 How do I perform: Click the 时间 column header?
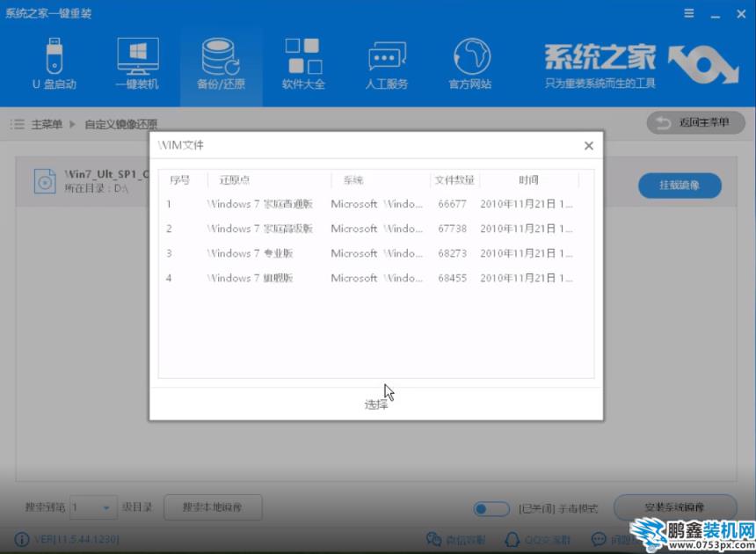coord(528,180)
